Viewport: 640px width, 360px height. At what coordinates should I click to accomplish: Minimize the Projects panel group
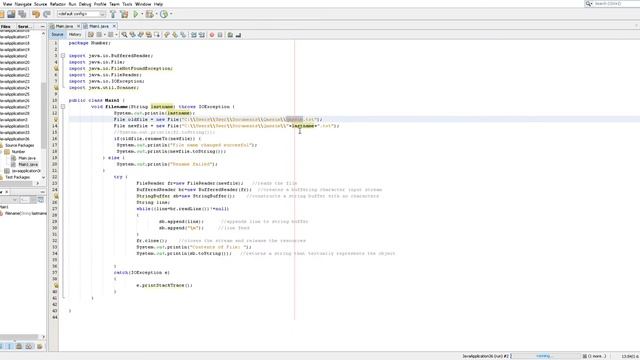coord(42,26)
